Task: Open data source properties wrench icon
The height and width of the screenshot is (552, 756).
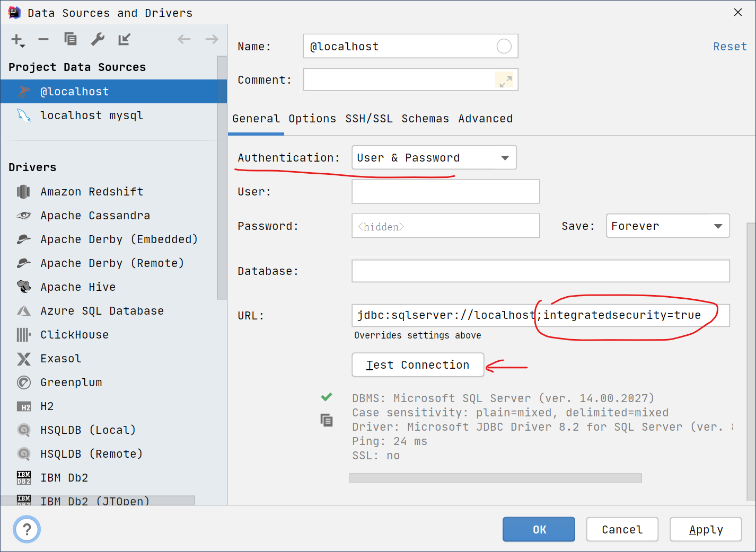Action: pyautogui.click(x=98, y=39)
